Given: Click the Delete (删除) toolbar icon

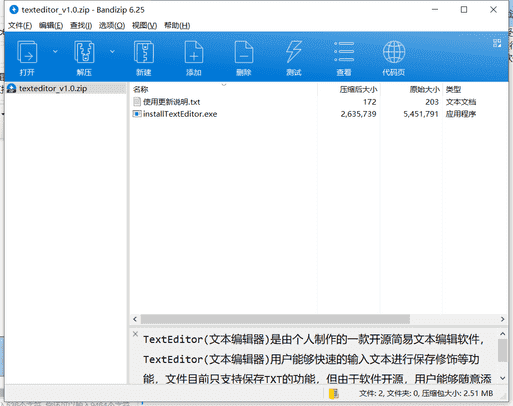Looking at the screenshot, I should [x=244, y=52].
